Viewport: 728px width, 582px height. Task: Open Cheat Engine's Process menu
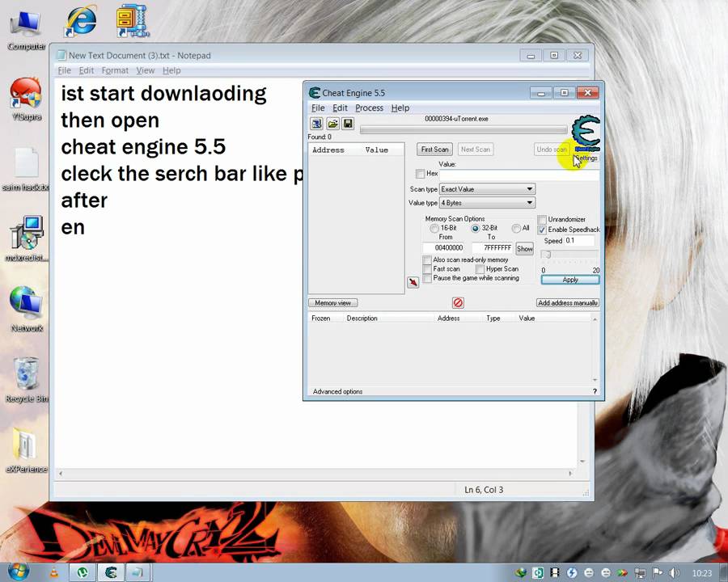369,108
